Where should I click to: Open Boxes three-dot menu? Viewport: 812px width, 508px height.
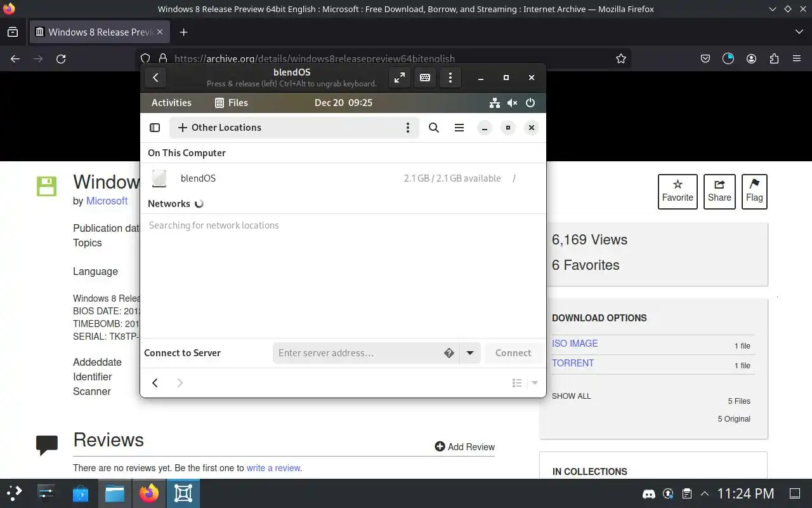pyautogui.click(x=450, y=77)
